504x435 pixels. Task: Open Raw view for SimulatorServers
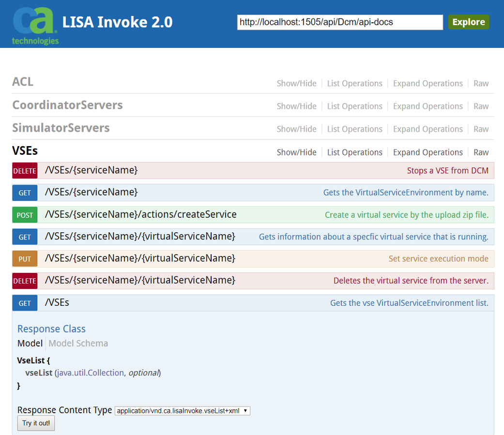click(x=481, y=129)
